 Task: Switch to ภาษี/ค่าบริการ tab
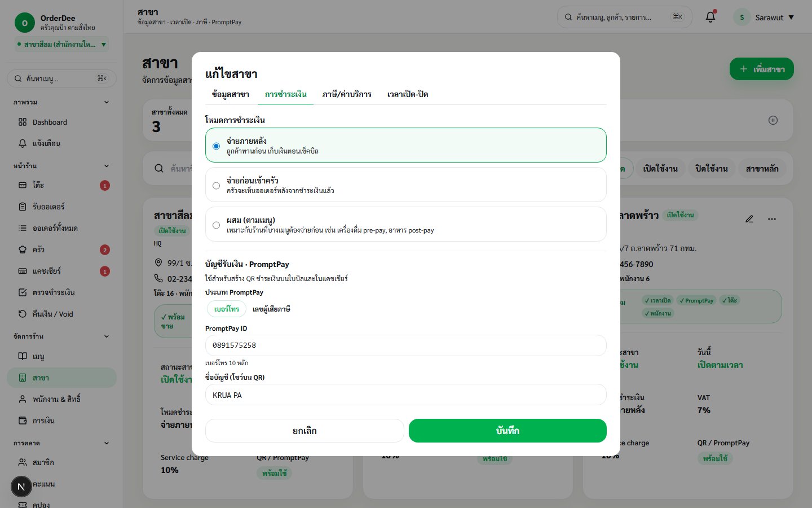pyautogui.click(x=347, y=94)
